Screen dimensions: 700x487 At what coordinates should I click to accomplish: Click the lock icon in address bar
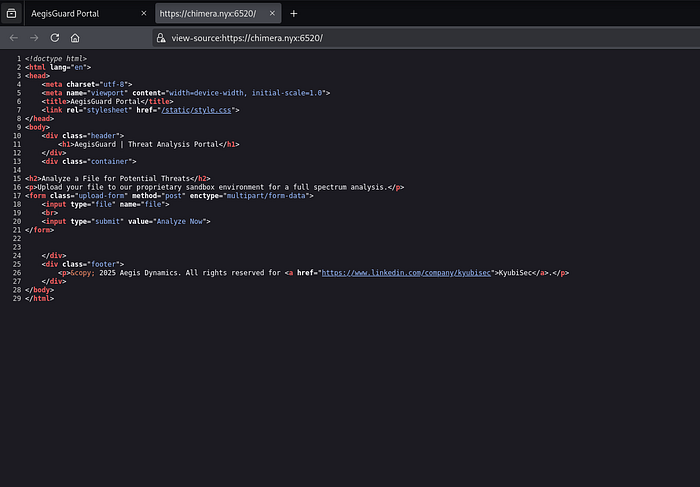(161, 37)
